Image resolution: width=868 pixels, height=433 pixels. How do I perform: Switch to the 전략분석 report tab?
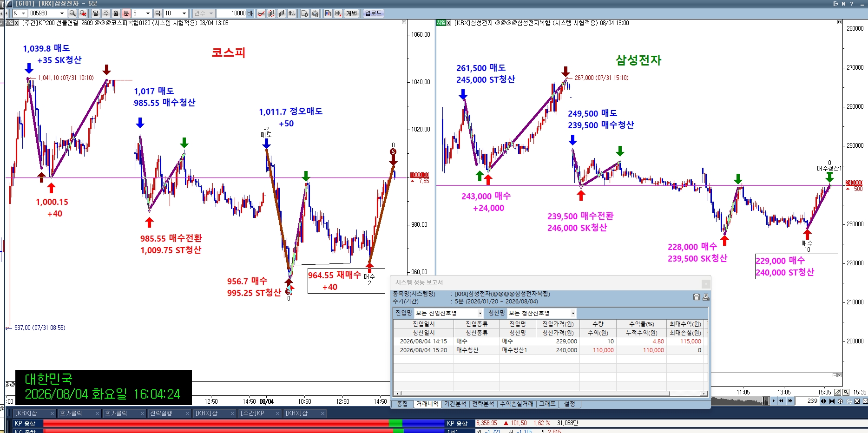(x=483, y=404)
